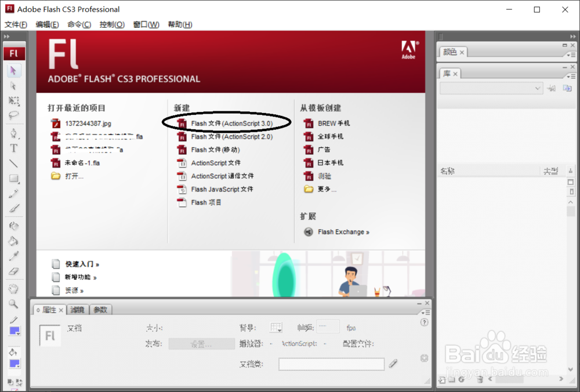580x392 pixels.
Task: Close the 颜色 tab
Action: [x=462, y=53]
